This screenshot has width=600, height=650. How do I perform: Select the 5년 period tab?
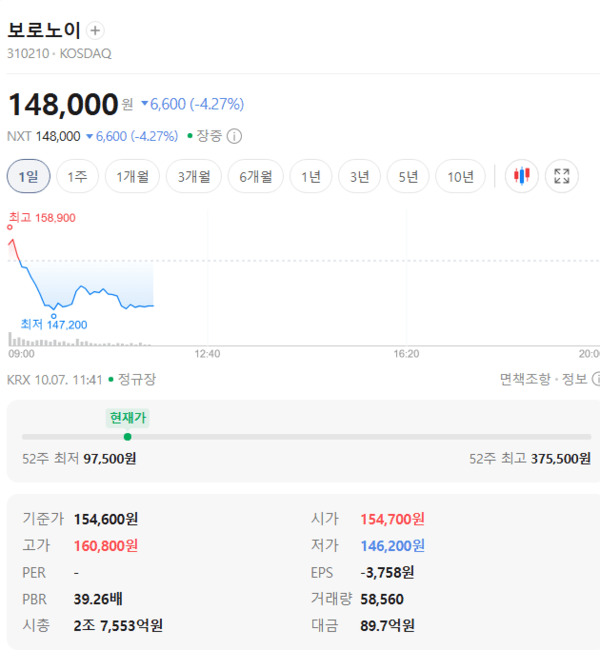click(408, 176)
